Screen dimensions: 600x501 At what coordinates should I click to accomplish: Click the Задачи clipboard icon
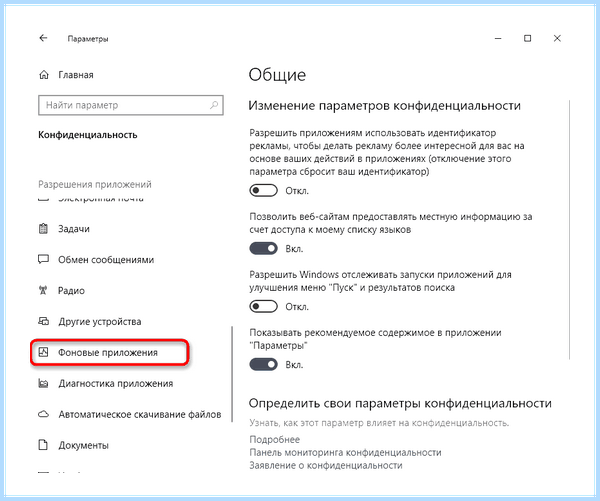pyautogui.click(x=44, y=228)
